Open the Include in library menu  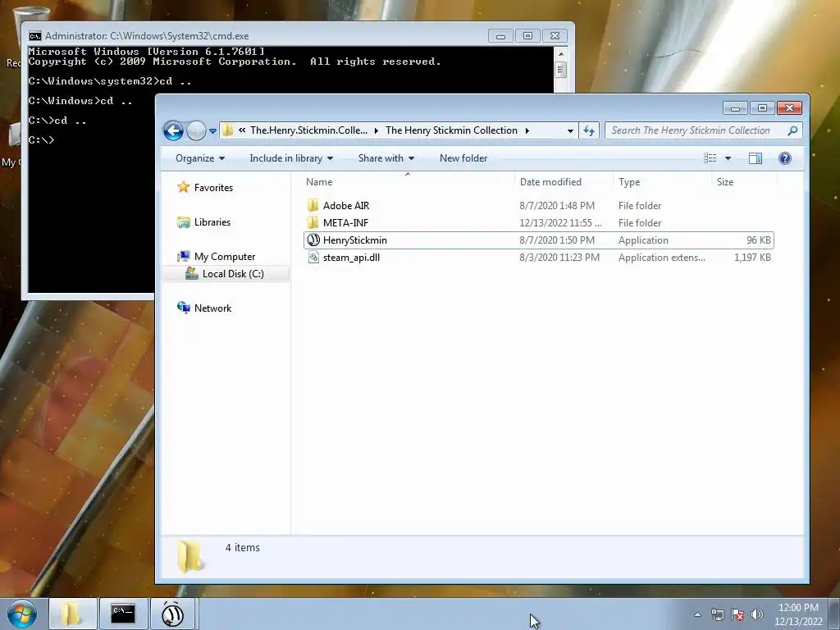click(x=291, y=158)
